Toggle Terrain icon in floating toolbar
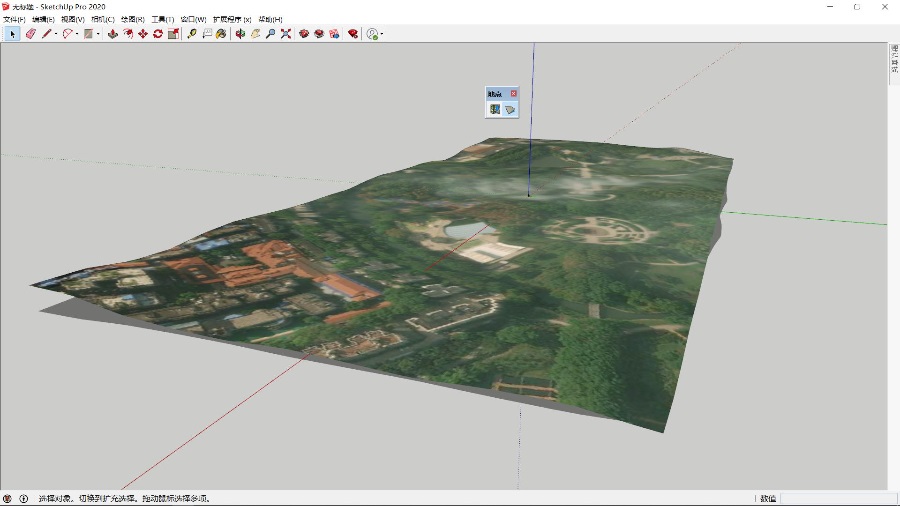This screenshot has width=900, height=506. coord(510,109)
